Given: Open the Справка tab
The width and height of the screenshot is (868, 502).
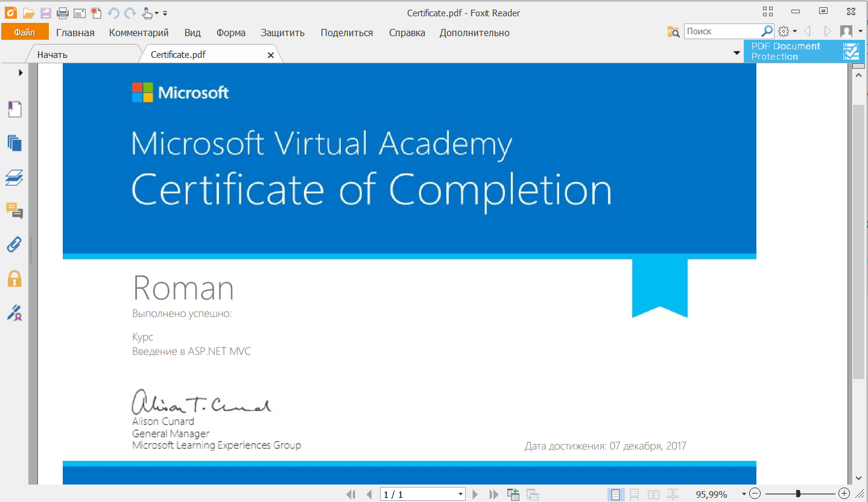Looking at the screenshot, I should coord(407,33).
